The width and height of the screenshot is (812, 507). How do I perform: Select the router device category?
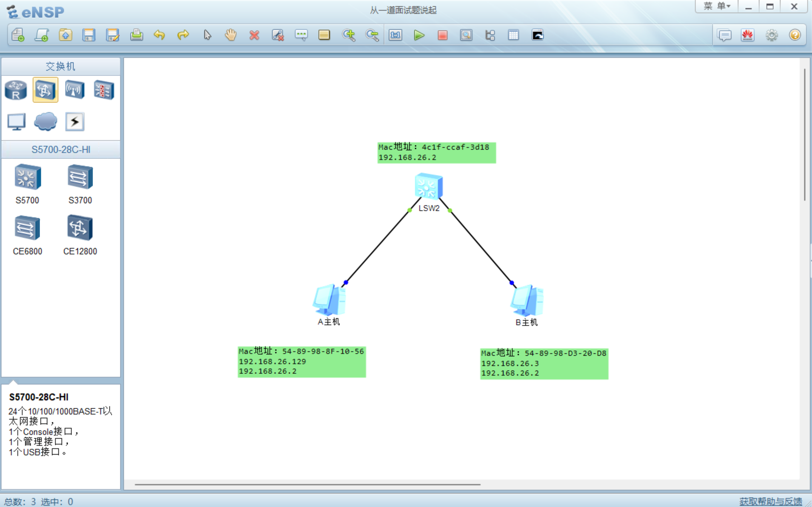(16, 90)
